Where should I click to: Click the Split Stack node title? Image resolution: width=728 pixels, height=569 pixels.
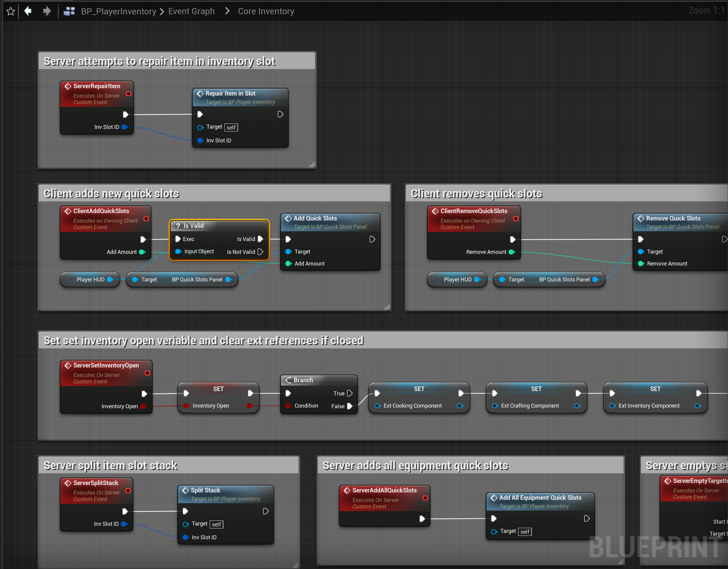[x=205, y=490]
